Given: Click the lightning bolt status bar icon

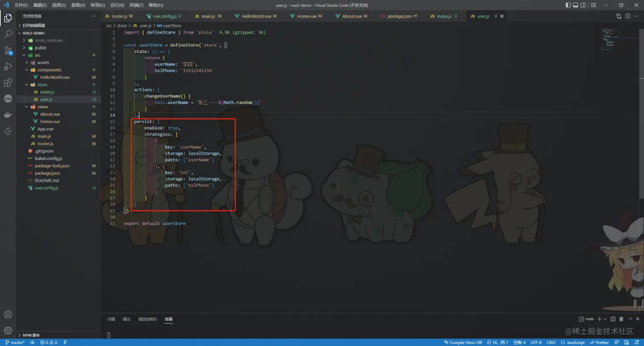Looking at the screenshot, I should coord(65,342).
